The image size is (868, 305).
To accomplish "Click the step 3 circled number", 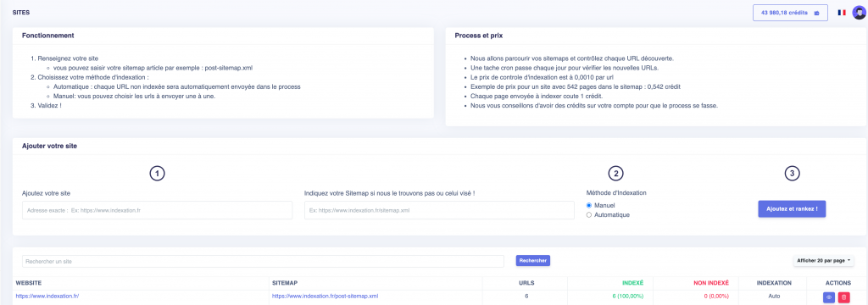I will [793, 174].
